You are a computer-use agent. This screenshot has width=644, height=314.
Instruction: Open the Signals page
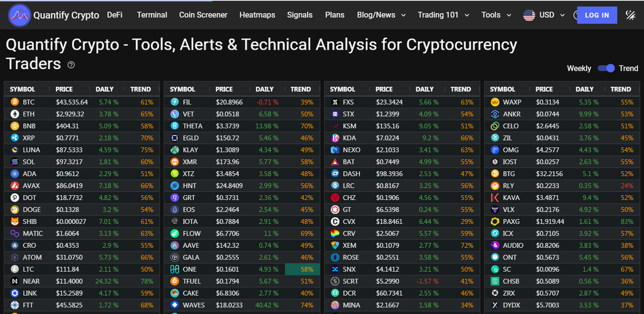click(x=300, y=15)
